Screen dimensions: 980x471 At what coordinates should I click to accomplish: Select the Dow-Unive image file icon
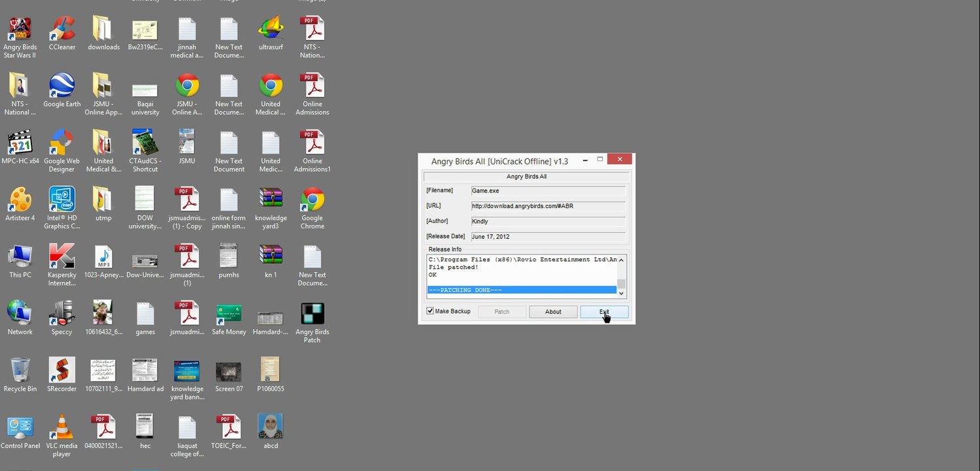[145, 261]
